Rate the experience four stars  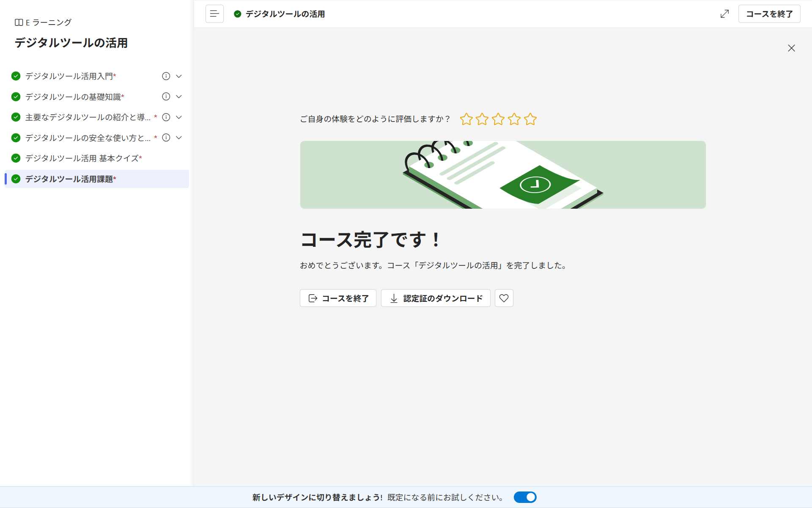(514, 119)
